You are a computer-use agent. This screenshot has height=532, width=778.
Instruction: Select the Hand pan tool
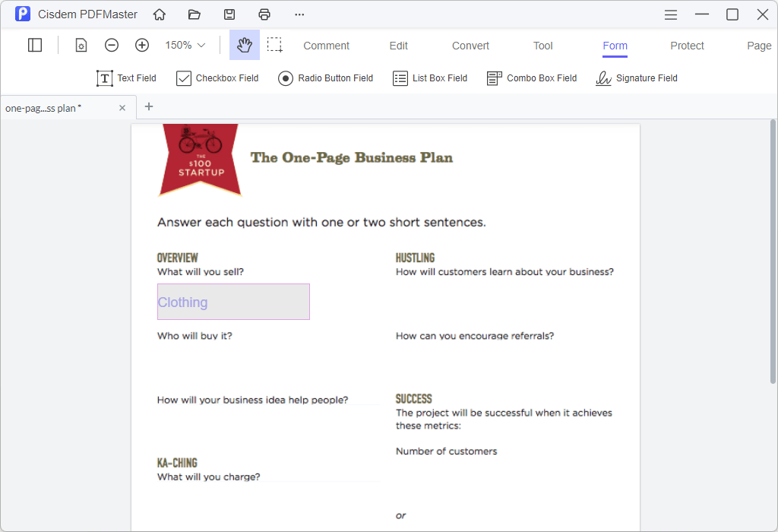tap(244, 45)
